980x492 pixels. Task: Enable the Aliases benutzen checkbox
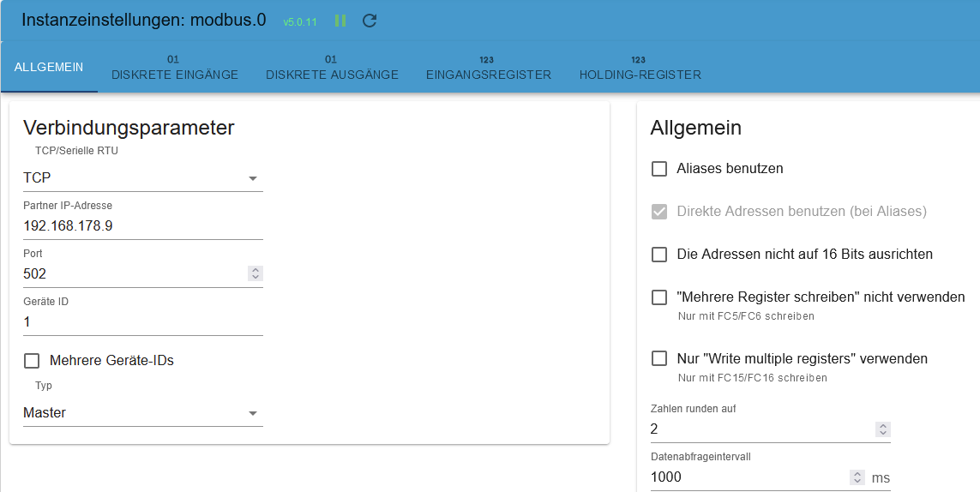pos(659,169)
